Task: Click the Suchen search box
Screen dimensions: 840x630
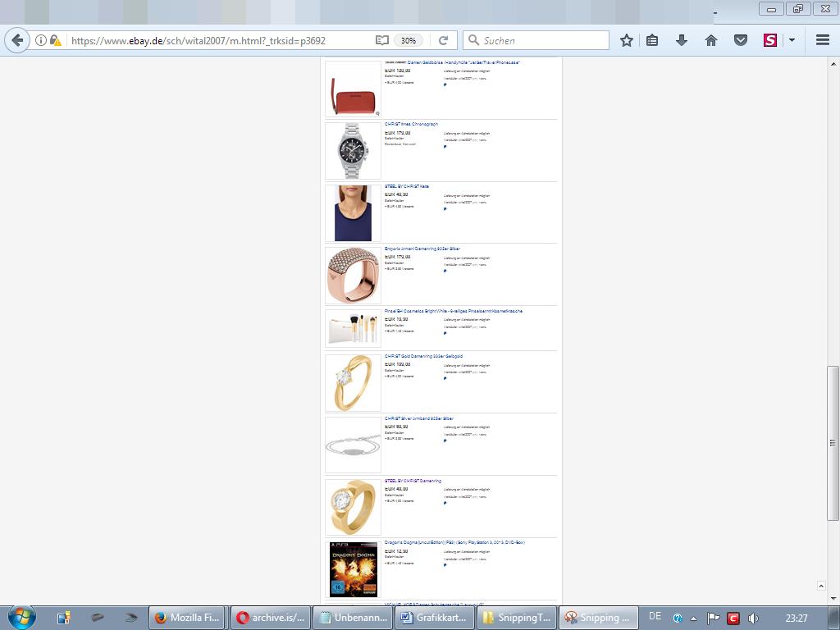Action: [x=536, y=40]
